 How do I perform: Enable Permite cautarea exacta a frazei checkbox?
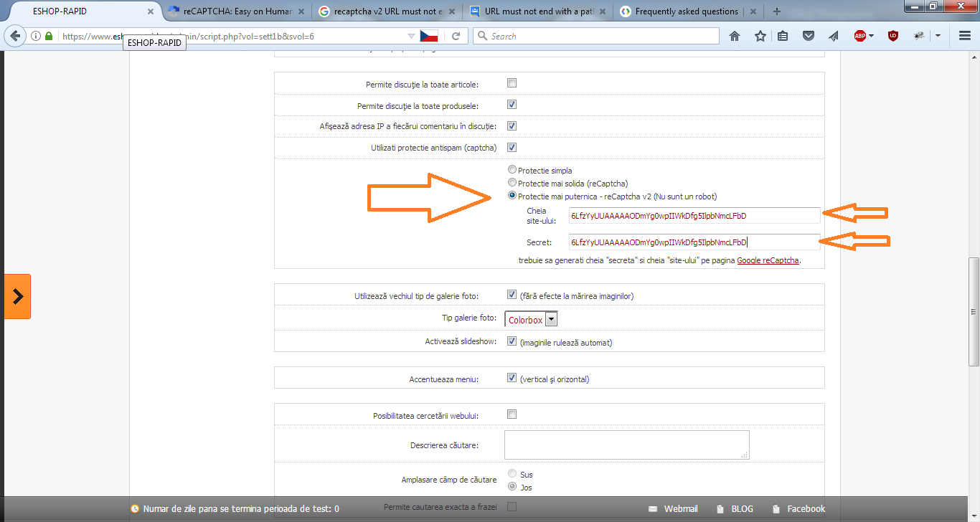512,507
